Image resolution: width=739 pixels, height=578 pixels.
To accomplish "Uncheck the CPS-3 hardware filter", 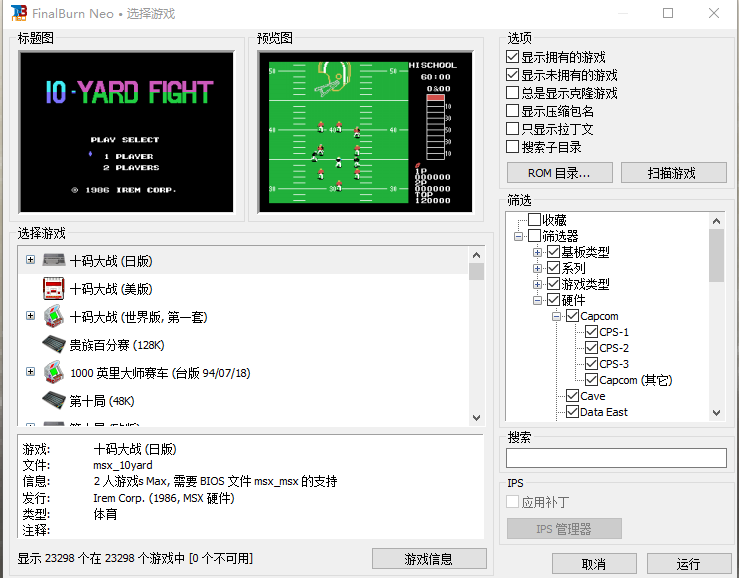I will (x=591, y=363).
